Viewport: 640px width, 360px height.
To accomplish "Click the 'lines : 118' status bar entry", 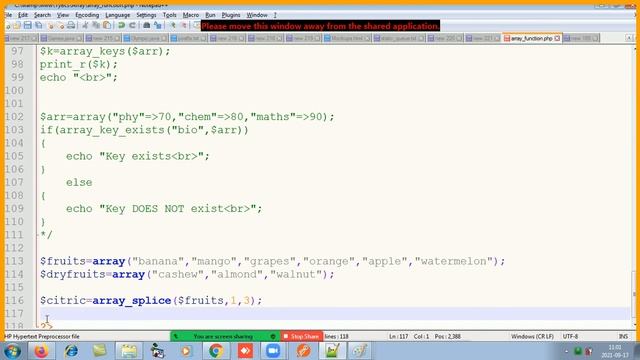I will [x=337, y=336].
